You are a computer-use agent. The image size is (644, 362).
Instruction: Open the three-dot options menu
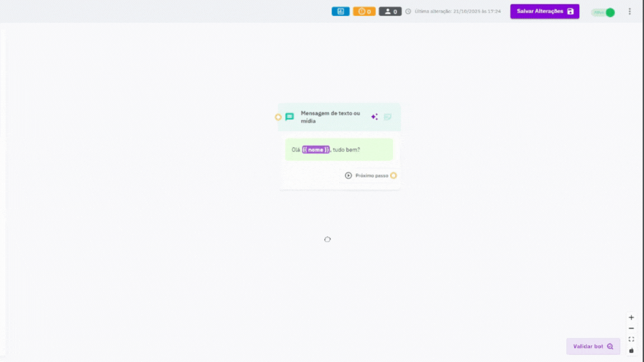[x=629, y=12]
